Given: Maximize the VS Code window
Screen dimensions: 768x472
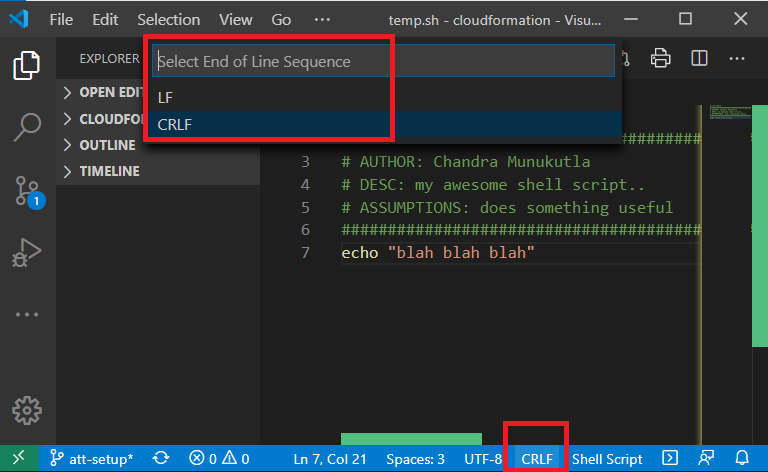Looking at the screenshot, I should (x=685, y=19).
